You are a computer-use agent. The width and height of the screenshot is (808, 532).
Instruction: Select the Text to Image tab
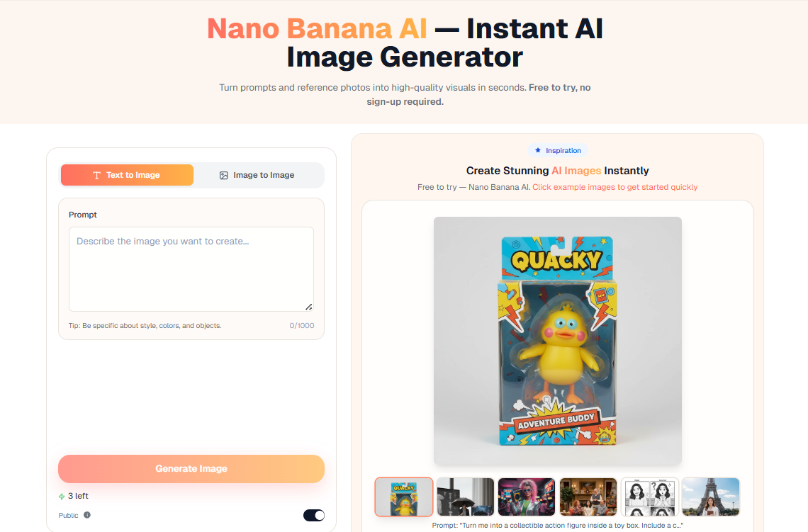tap(128, 175)
